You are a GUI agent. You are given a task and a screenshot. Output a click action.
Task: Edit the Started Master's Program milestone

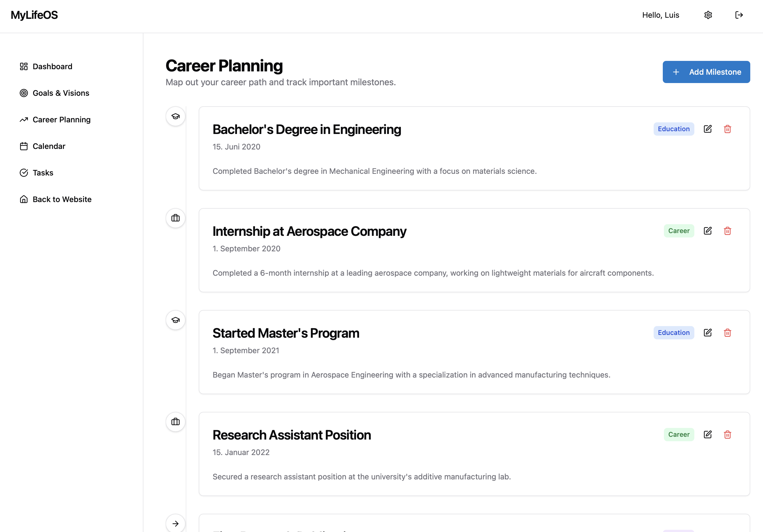point(708,333)
